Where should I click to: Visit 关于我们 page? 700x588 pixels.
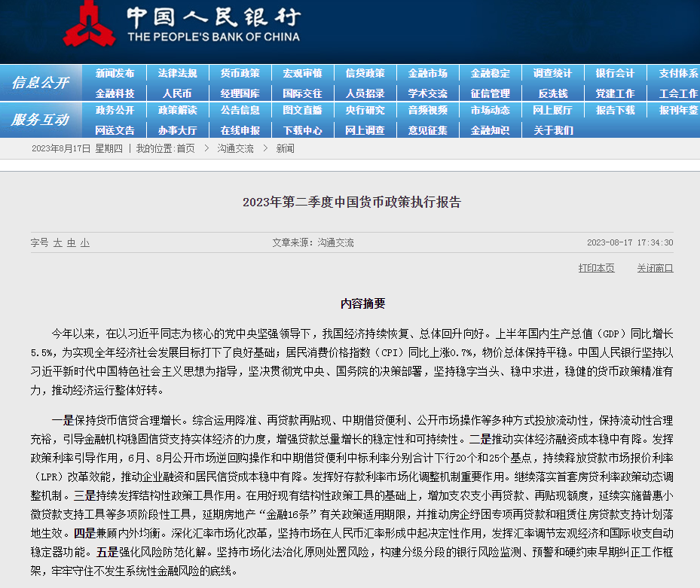tap(554, 130)
